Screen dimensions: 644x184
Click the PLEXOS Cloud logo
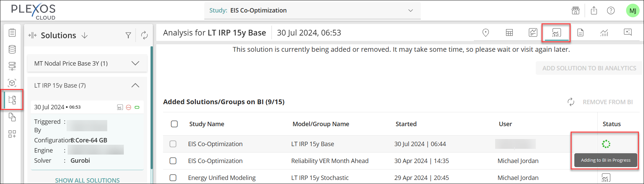[x=33, y=11]
